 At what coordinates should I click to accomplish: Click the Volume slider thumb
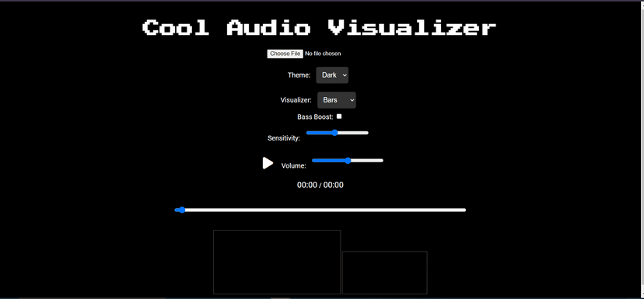coord(348,160)
